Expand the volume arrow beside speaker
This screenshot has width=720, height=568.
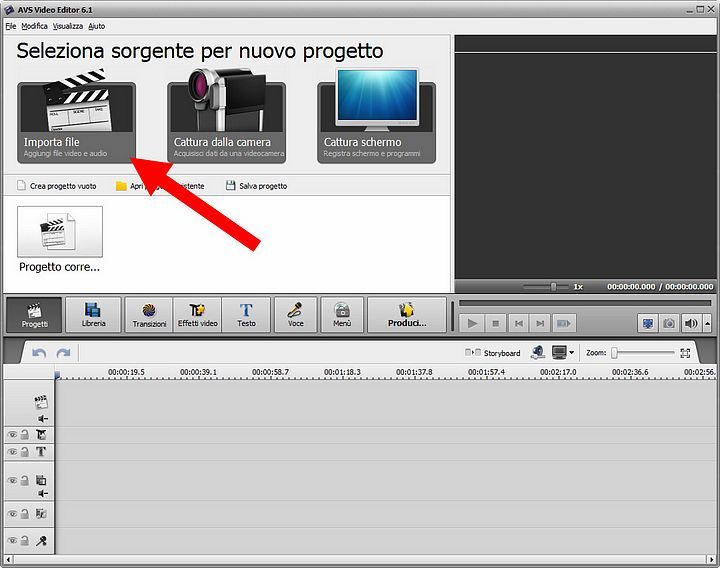(708, 324)
